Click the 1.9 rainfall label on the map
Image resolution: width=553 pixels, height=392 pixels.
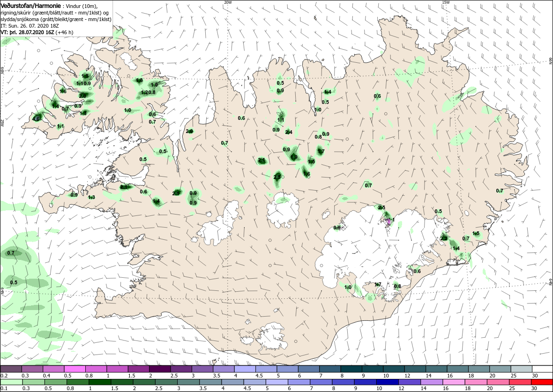click(x=294, y=157)
